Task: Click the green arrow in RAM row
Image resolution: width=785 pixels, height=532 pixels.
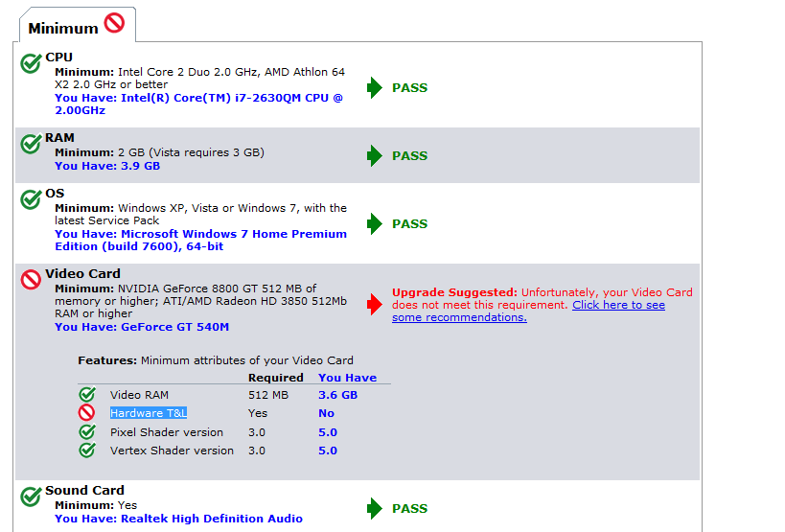Action: tap(375, 155)
